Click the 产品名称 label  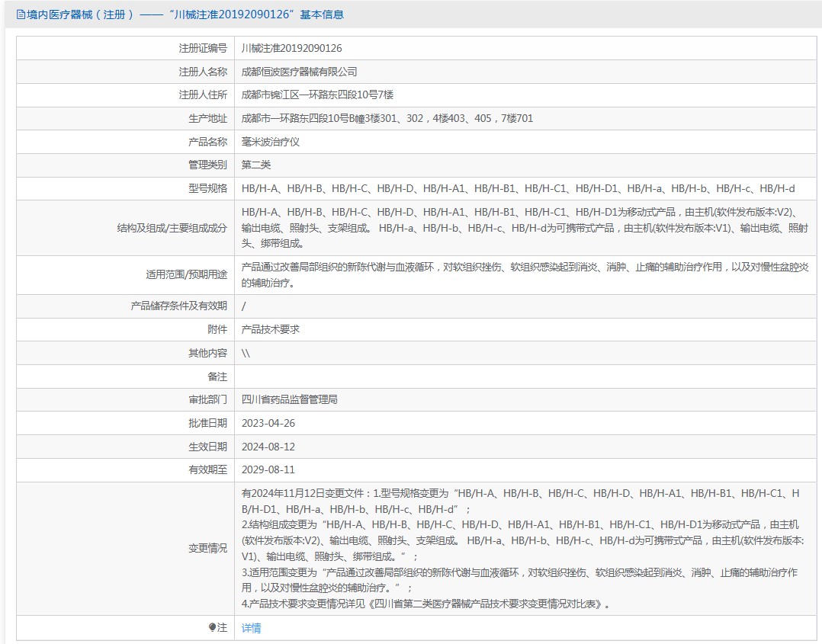point(207,142)
